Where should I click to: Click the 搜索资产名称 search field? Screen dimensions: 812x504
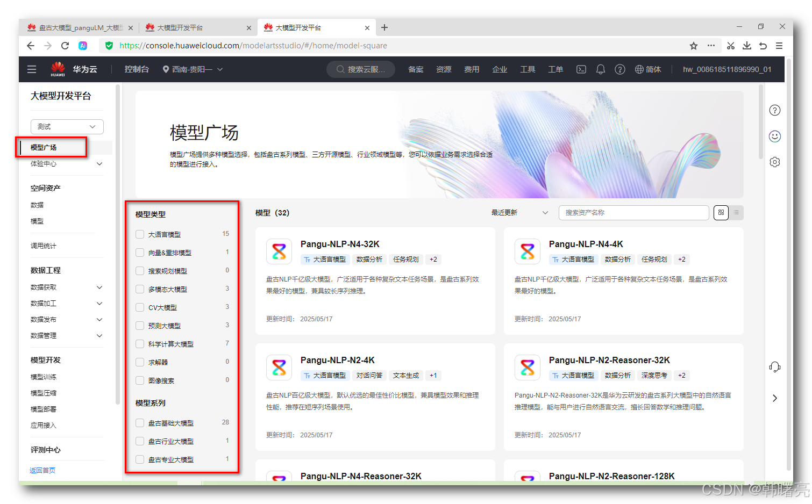(633, 213)
